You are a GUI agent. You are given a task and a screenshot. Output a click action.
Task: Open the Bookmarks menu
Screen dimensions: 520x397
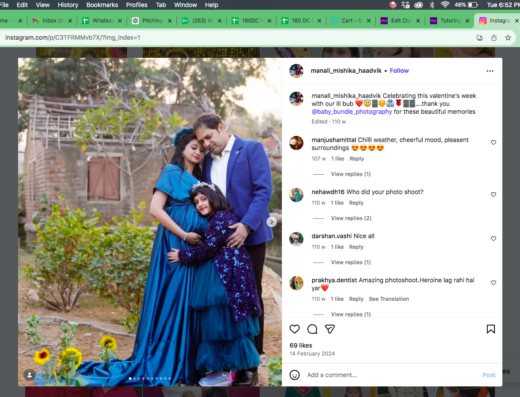[x=102, y=5]
